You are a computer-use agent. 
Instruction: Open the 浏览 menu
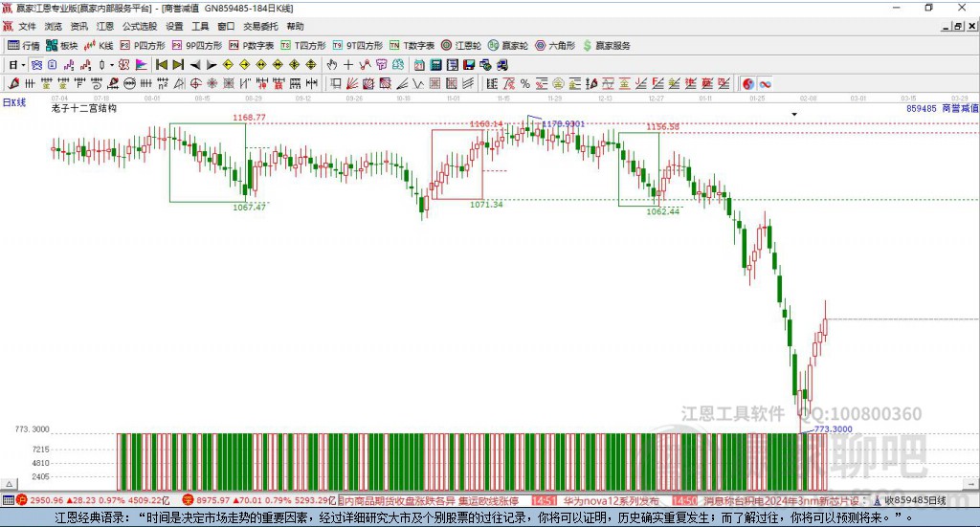[54, 26]
